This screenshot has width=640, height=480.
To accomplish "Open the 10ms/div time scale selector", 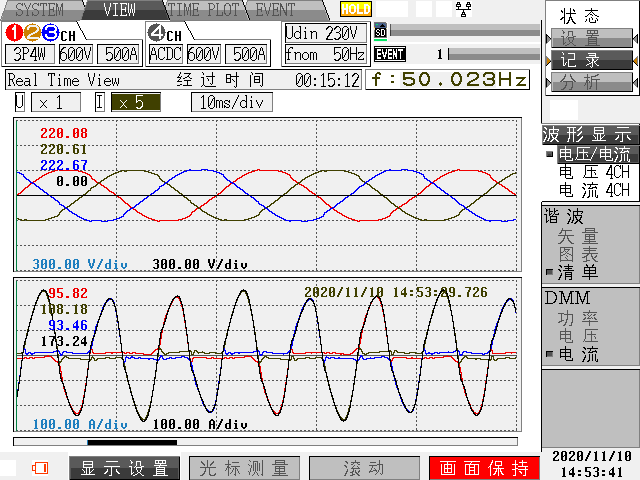I will click(231, 102).
